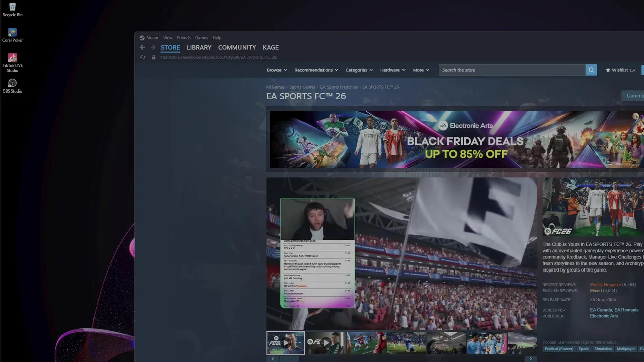Focus the Search the store field

tap(512, 70)
